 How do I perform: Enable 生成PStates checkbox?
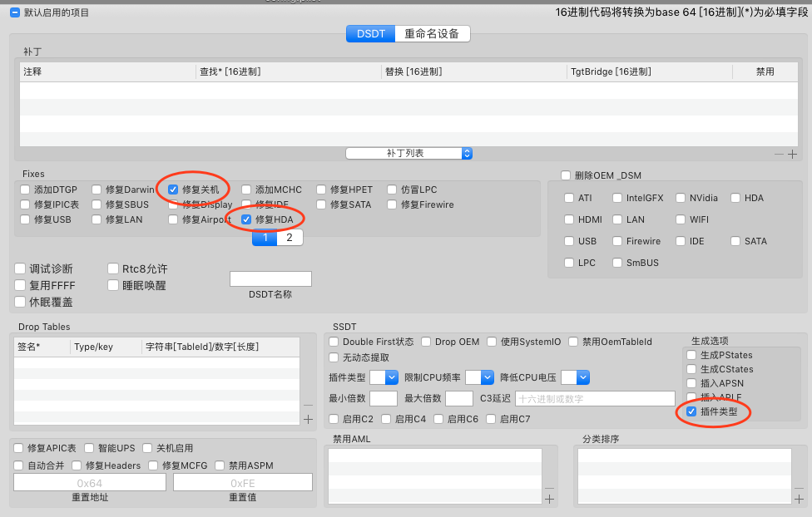(691, 355)
